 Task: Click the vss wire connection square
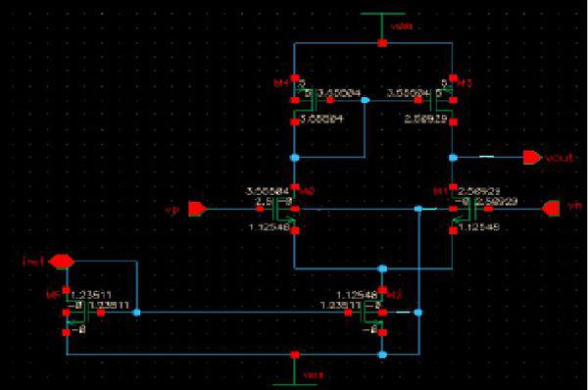tap(295, 355)
